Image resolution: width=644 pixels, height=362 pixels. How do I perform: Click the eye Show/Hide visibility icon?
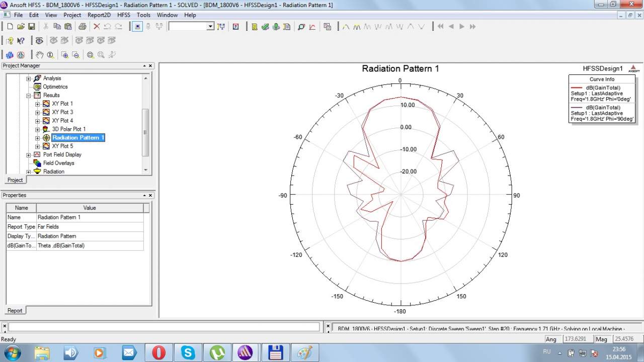(39, 41)
